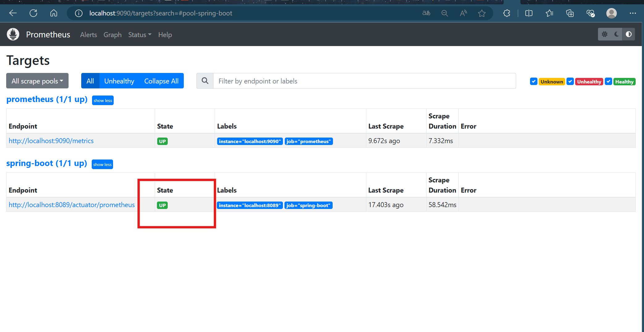Open prometheus (1/1 up) pool heading

pyautogui.click(x=47, y=99)
